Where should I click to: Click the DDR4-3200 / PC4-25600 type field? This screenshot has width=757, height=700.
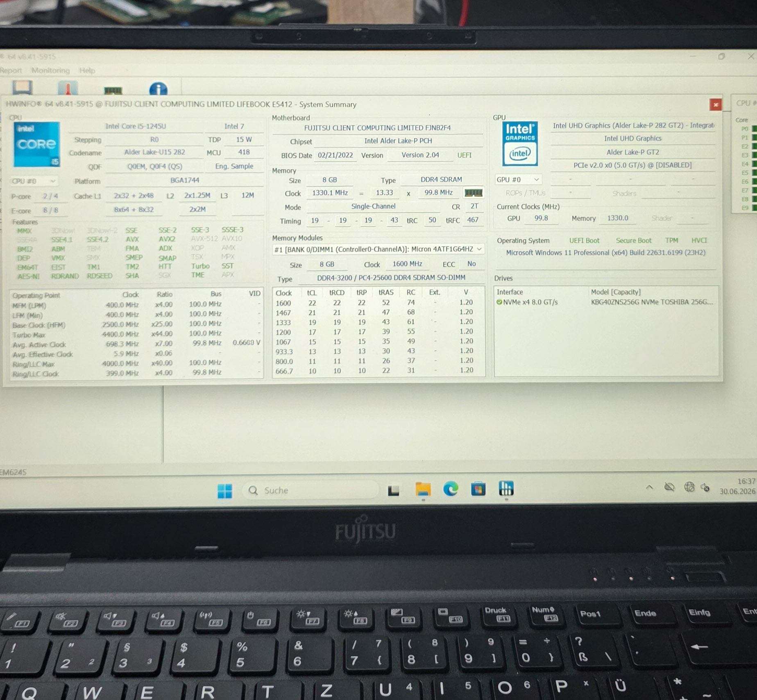[391, 278]
